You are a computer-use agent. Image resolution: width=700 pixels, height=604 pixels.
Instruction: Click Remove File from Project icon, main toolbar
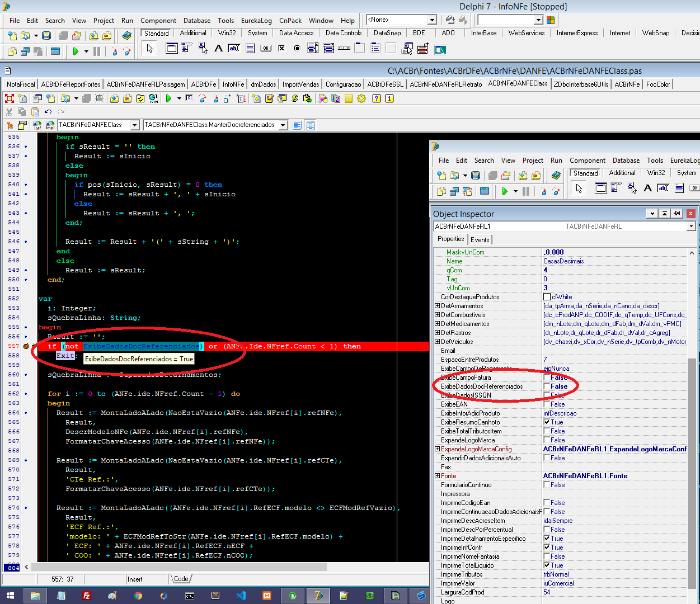pyautogui.click(x=107, y=36)
